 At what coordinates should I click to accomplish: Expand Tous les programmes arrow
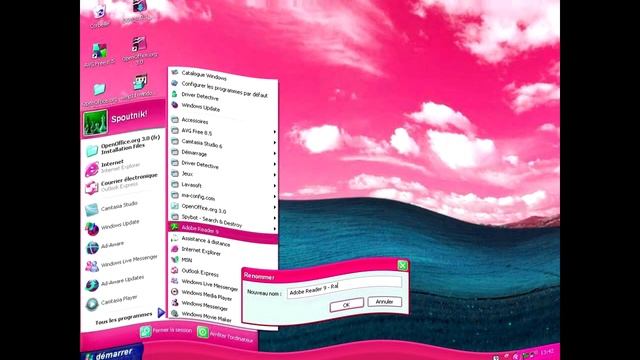tap(161, 313)
